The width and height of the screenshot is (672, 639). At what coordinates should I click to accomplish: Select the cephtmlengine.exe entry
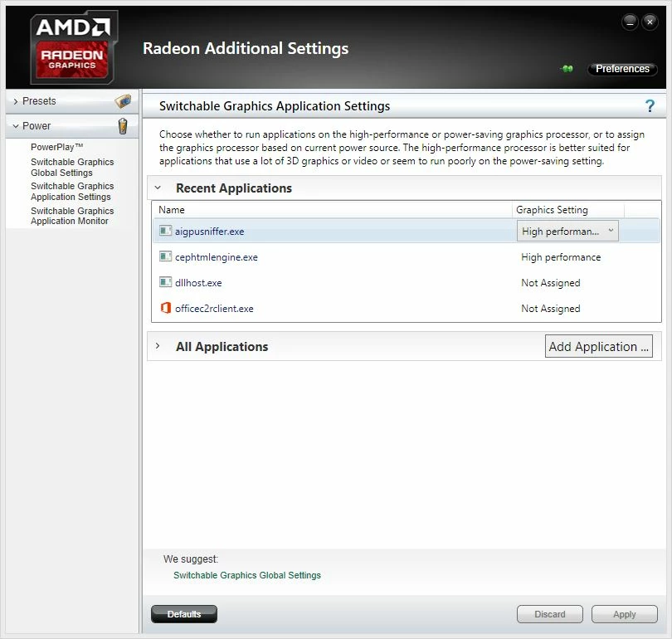pos(217,257)
